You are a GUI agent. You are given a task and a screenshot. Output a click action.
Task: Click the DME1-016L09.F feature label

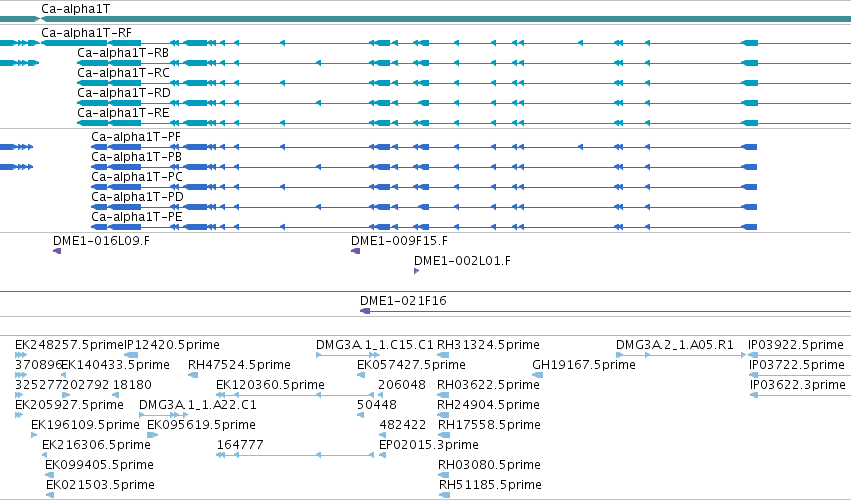pyautogui.click(x=101, y=240)
